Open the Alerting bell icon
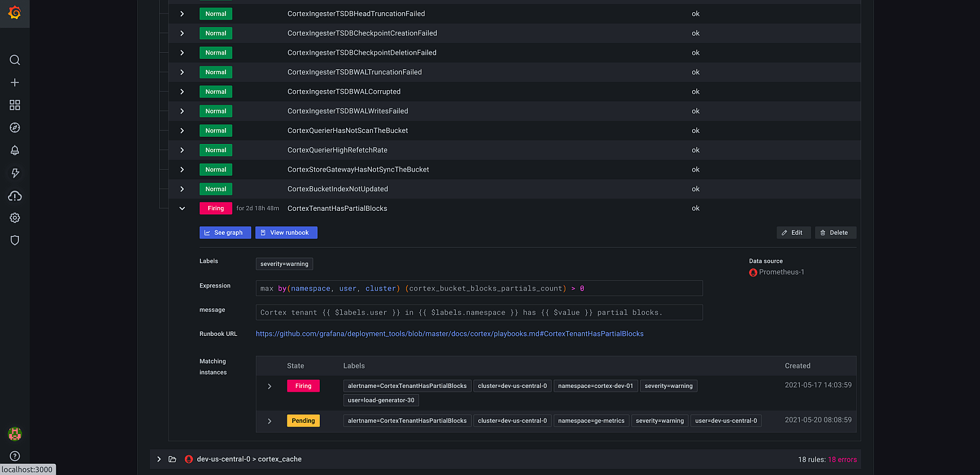 15,150
